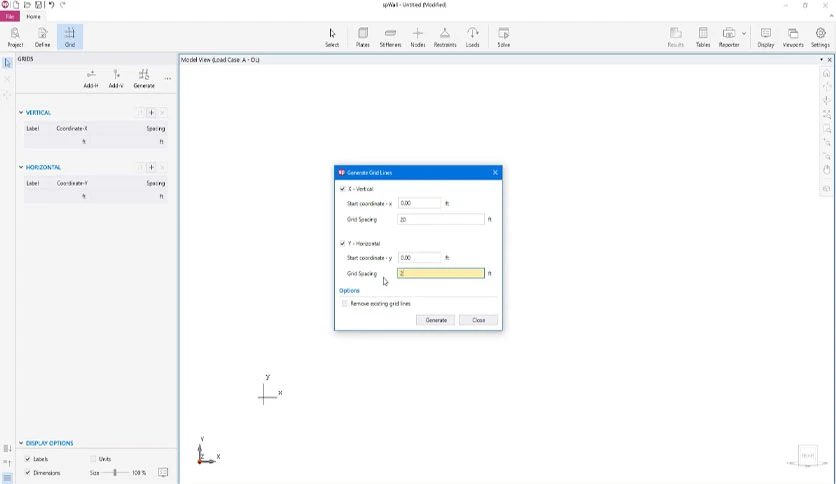Click the Start coordinate - y field
This screenshot has width=836, height=484.
[420, 257]
